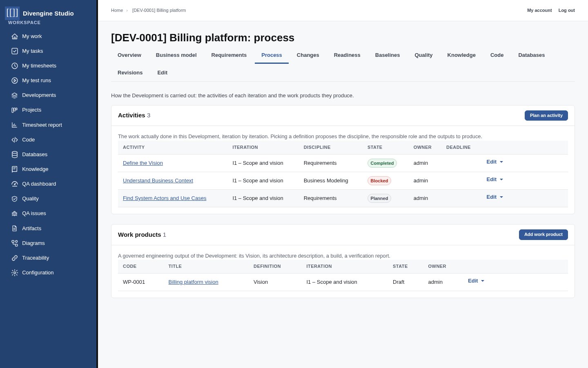The height and width of the screenshot is (368, 588).
Task: Open the Requirements tab
Action: pyautogui.click(x=229, y=55)
